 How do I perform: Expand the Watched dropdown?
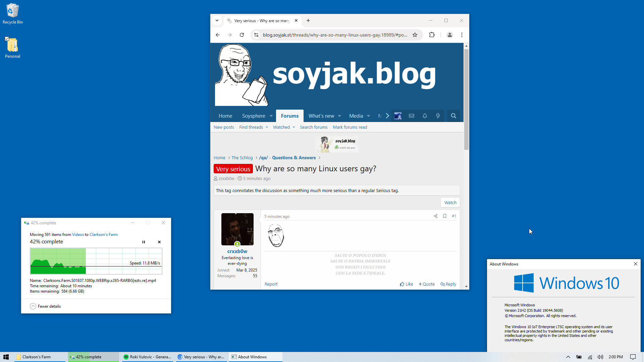click(x=294, y=127)
